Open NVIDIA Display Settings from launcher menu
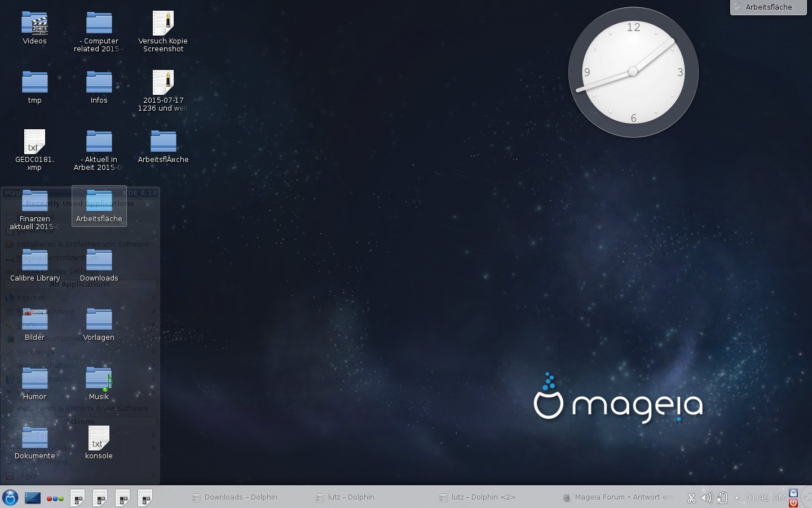812x508 pixels. point(80,271)
